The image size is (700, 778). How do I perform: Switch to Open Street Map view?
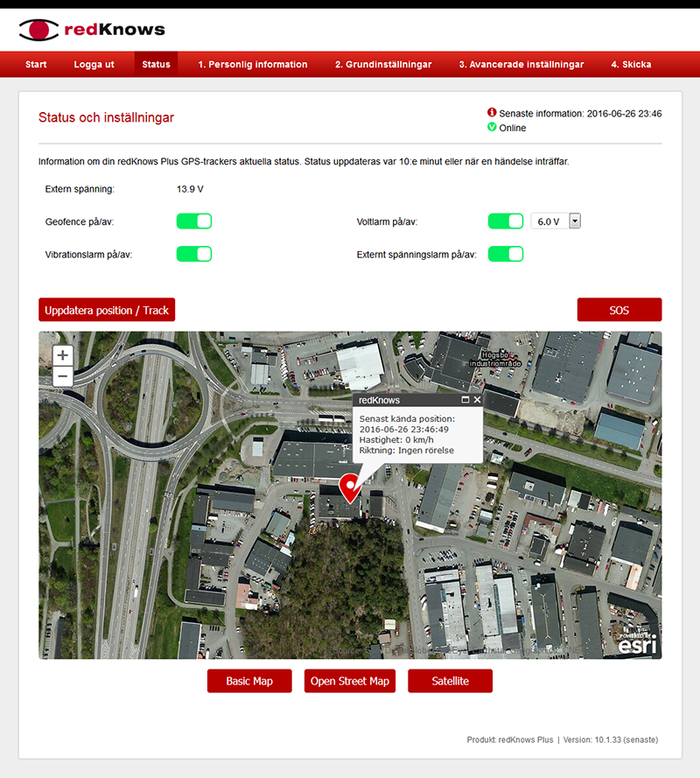tap(350, 681)
